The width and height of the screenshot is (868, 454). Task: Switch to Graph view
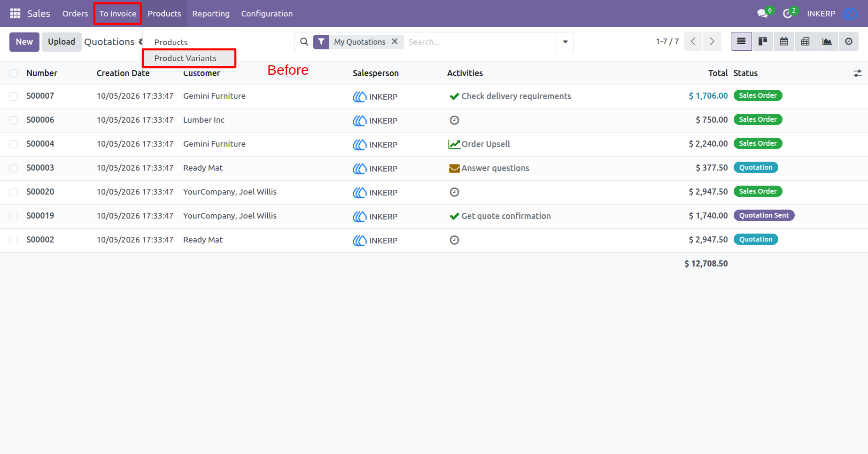click(x=827, y=42)
